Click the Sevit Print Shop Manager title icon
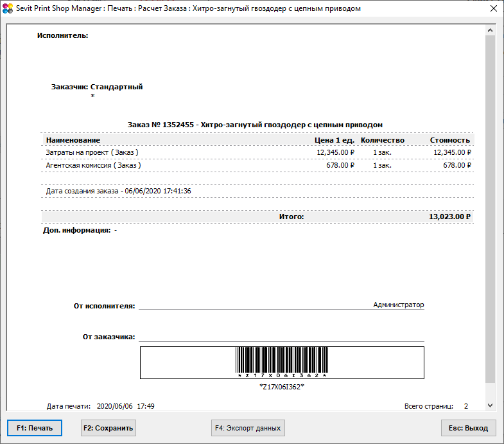Viewport: 504px width, 444px height. [8, 8]
